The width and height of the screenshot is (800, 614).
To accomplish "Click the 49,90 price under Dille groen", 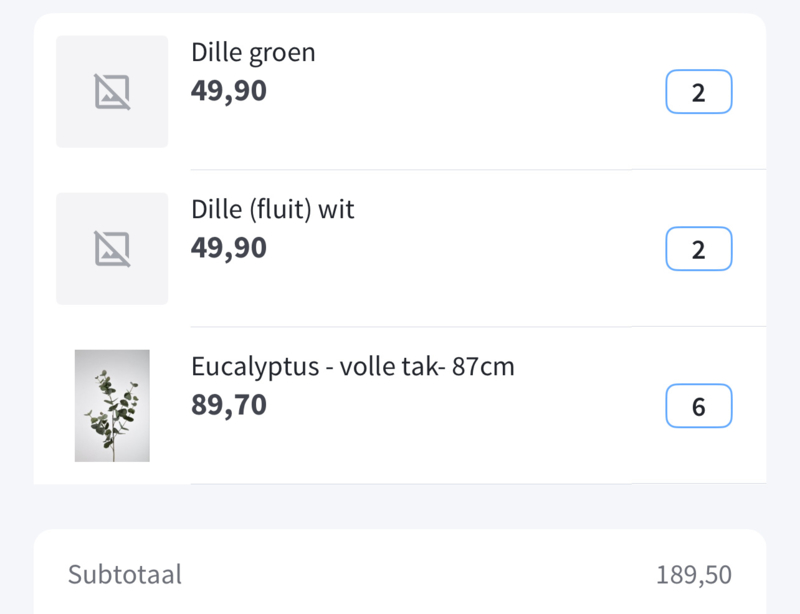I will pos(229,91).
